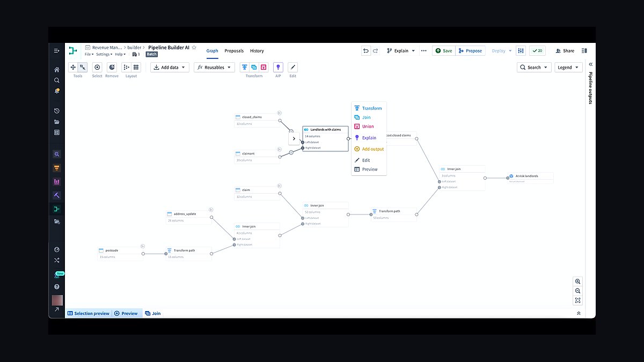Select the postcode dataset node

121,253
